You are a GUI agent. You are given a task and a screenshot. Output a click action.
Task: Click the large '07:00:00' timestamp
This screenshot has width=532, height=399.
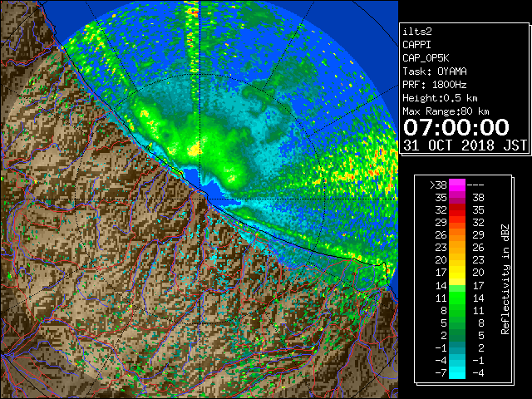[x=456, y=127]
